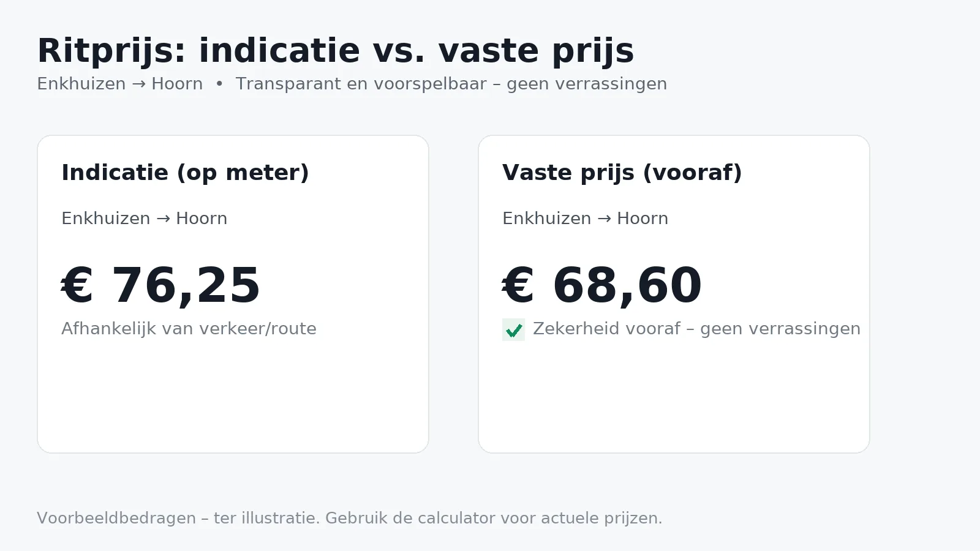The width and height of the screenshot is (980, 551).
Task: Click the arrow in the Vaste prijs card route
Action: pyautogui.click(x=604, y=219)
